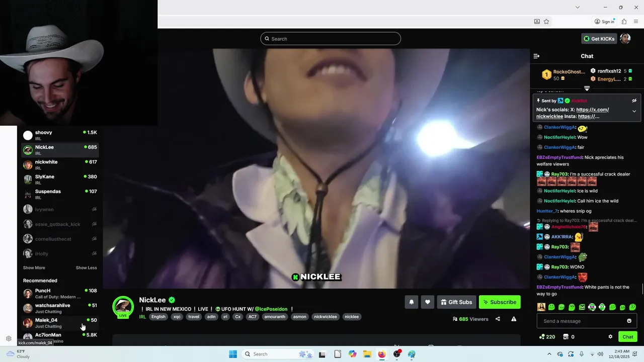Viewport: 644px width, 362px height.
Task: Click the IRL category link under NickLee
Action: [142, 317]
